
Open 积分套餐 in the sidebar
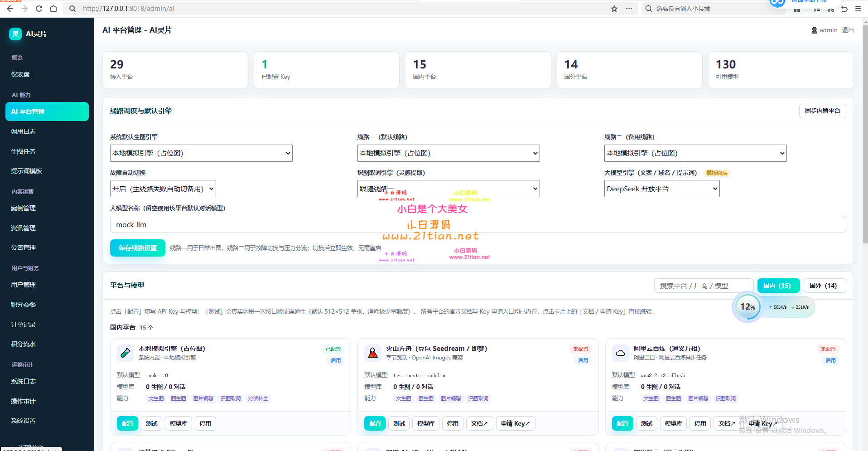pos(47,305)
